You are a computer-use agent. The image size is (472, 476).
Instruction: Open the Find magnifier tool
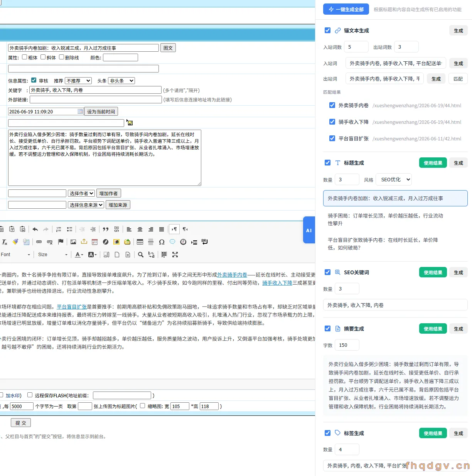pyautogui.click(x=141, y=255)
